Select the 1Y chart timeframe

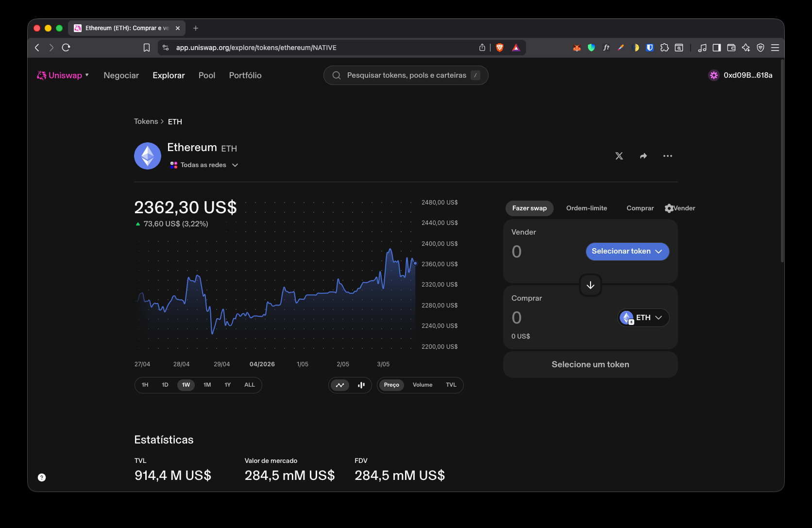pyautogui.click(x=228, y=385)
